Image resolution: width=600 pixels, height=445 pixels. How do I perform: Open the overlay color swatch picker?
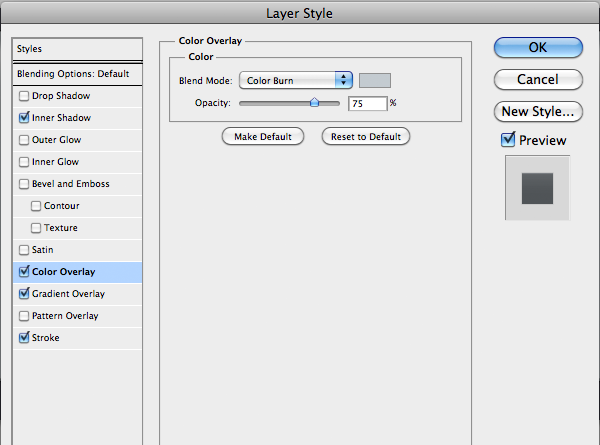pos(375,80)
